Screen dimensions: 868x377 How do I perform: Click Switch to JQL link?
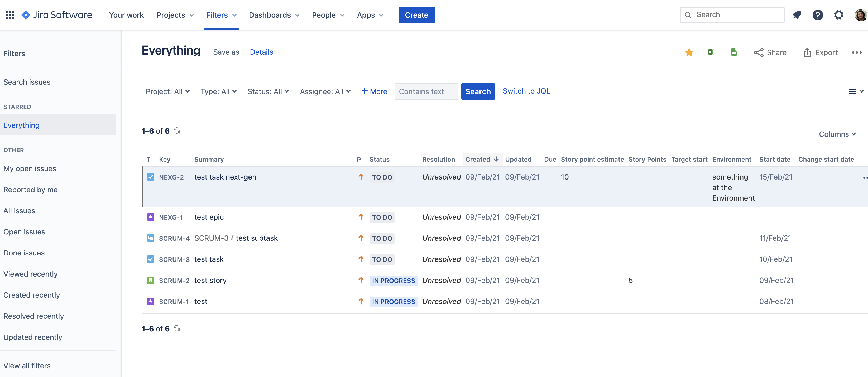click(x=526, y=91)
